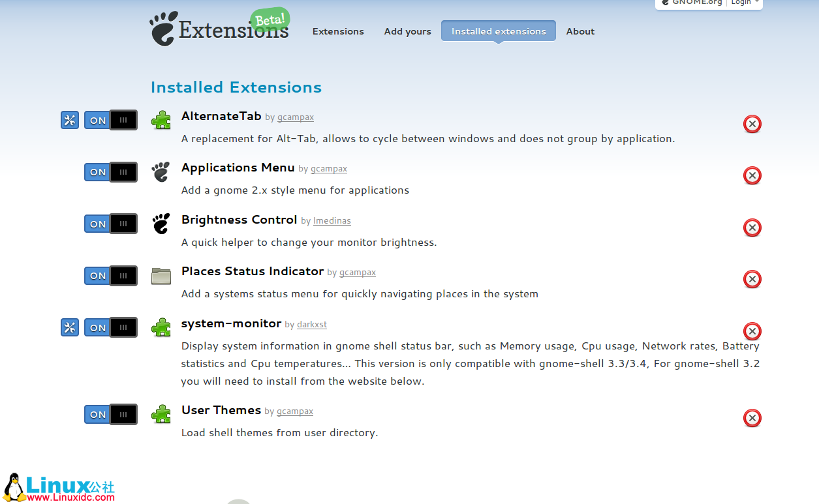Open gcampax link beside Places Status Indicator
The image size is (819, 504).
click(x=358, y=273)
